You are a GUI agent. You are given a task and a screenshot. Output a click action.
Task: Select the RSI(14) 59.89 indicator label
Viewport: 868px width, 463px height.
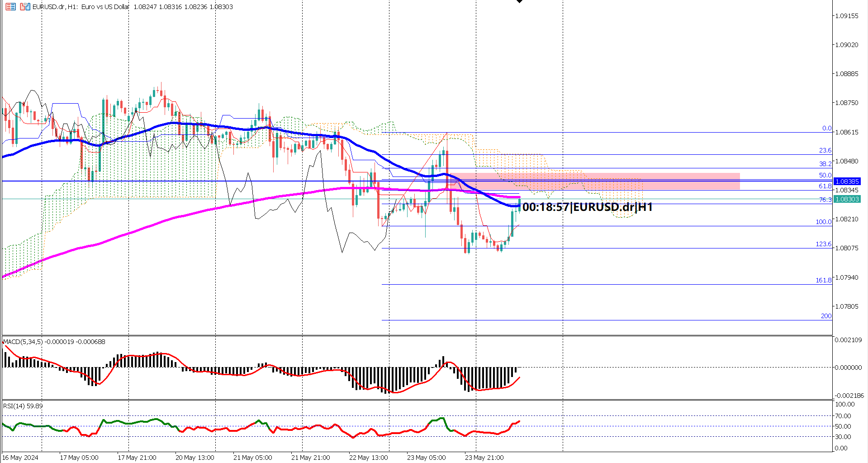coord(22,406)
